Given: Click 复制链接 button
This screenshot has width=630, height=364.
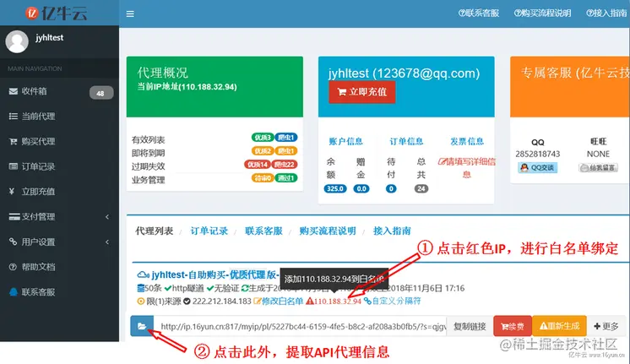Looking at the screenshot, I should (470, 327).
